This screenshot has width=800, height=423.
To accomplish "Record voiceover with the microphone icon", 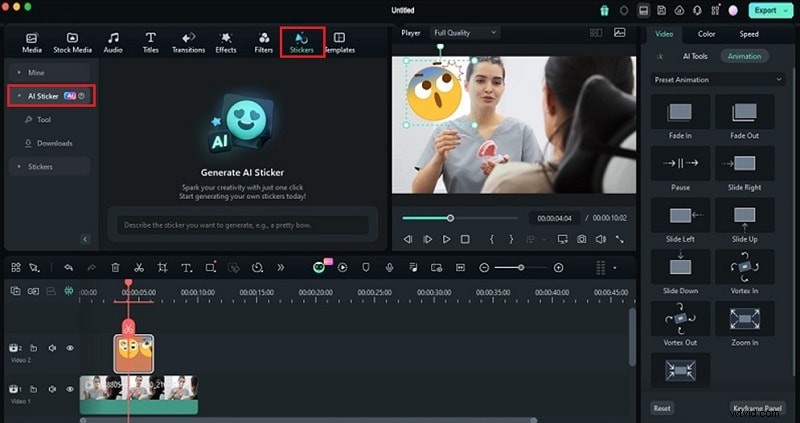I will click(x=389, y=267).
